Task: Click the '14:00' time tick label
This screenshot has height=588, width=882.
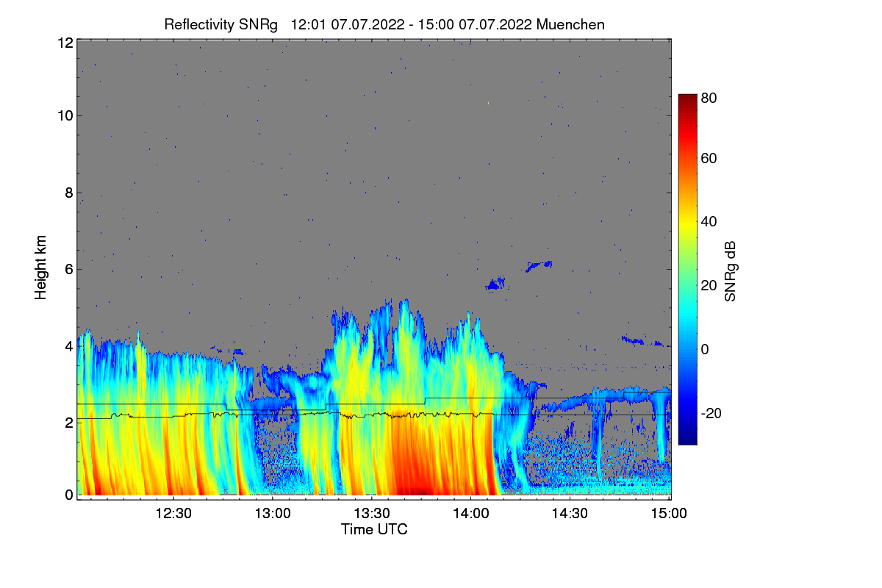Action: click(x=470, y=513)
